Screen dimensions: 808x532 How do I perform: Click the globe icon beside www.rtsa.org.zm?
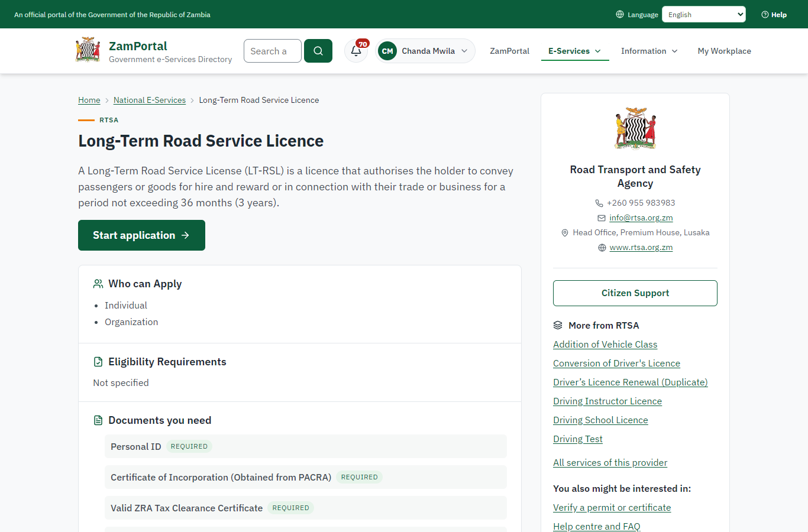coord(602,248)
